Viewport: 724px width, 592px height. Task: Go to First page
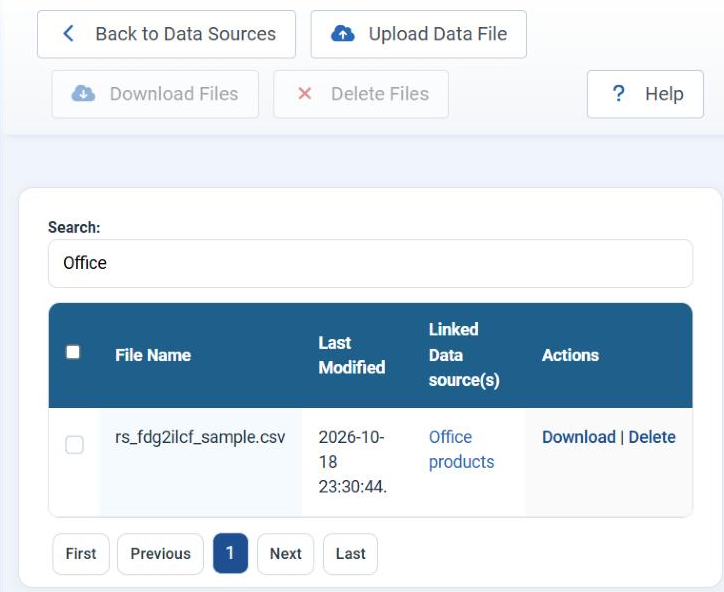[x=81, y=554]
